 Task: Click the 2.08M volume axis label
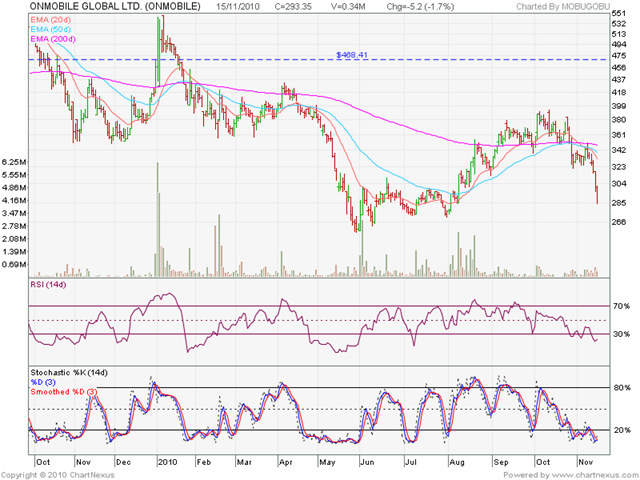(13, 239)
